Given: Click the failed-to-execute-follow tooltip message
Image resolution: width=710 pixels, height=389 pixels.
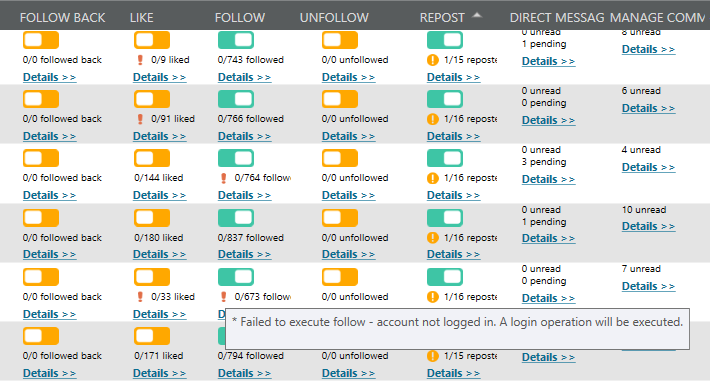Looking at the screenshot, I should click(x=457, y=322).
